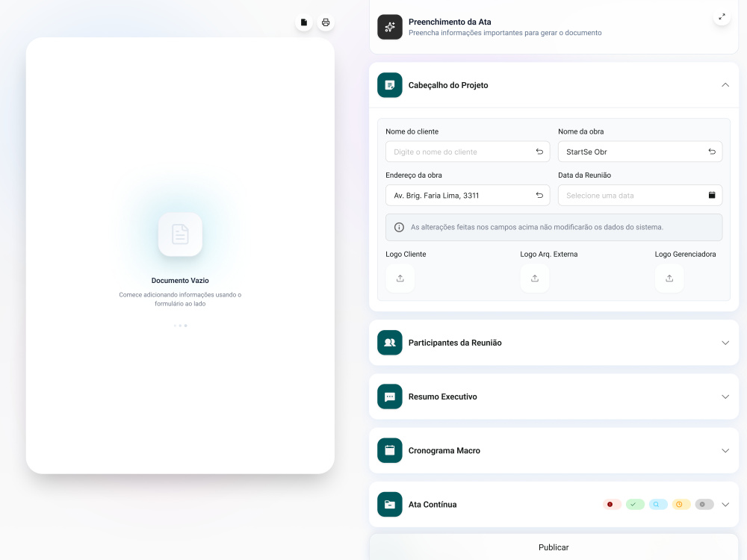
Task: Click the Cronograma Macro calendar icon
Action: click(x=390, y=450)
